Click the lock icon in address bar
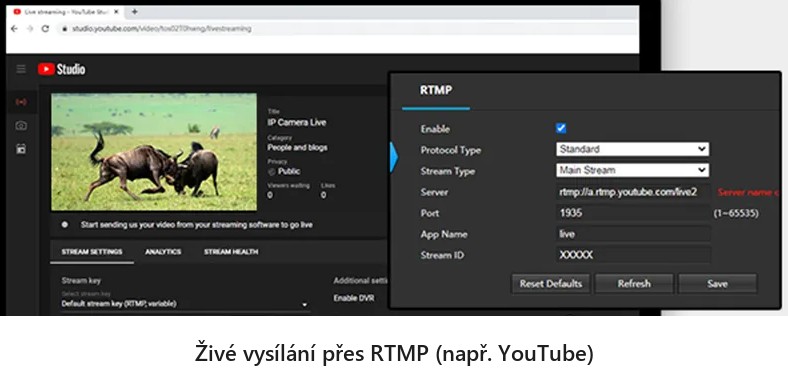Viewport: 788px width, 380px height. click(64, 29)
